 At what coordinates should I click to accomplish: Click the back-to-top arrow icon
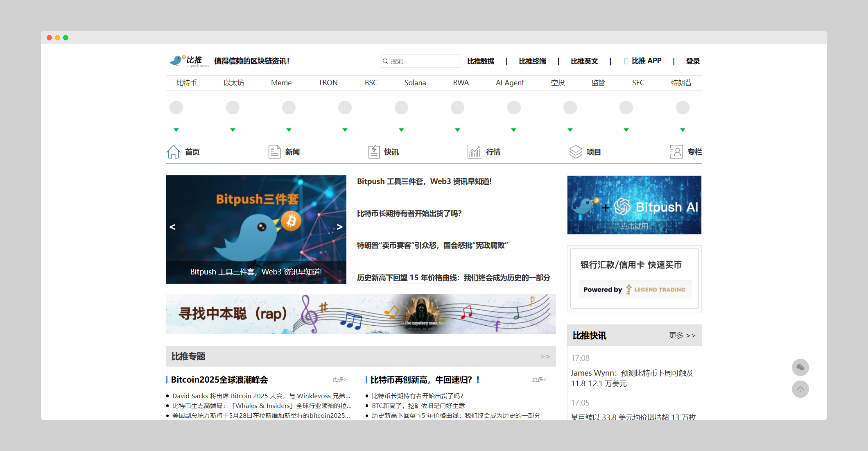point(800,389)
